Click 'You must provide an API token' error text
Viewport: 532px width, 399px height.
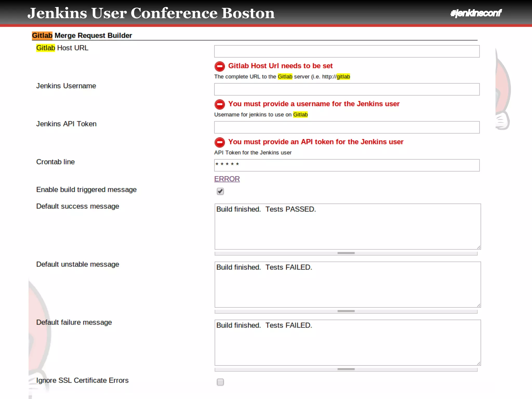click(316, 142)
